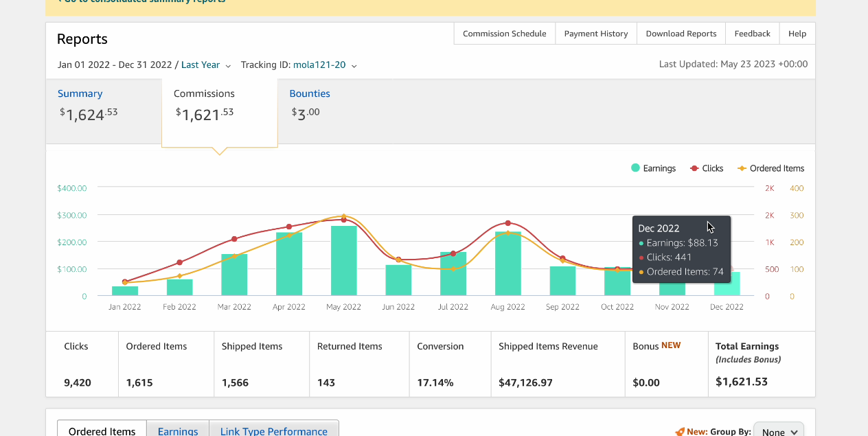This screenshot has height=436, width=868.
Task: Toggle the Clicks legend red marker
Action: [x=694, y=168]
